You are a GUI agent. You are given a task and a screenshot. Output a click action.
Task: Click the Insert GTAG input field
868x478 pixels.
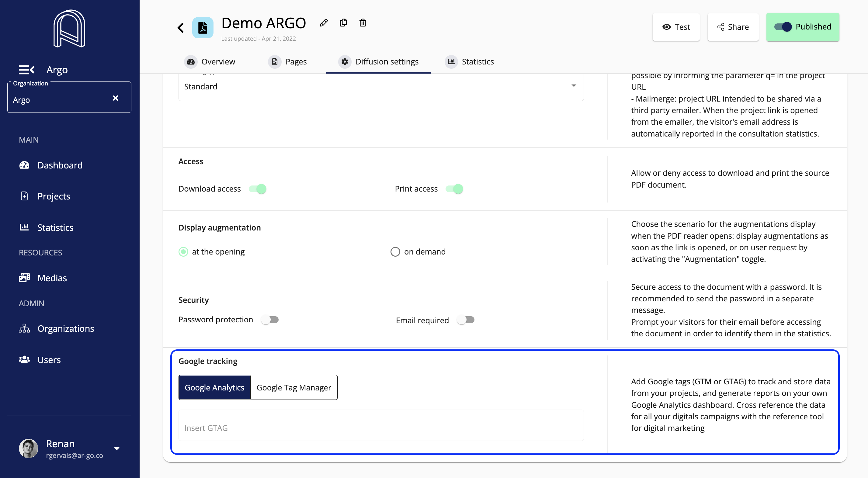381,425
